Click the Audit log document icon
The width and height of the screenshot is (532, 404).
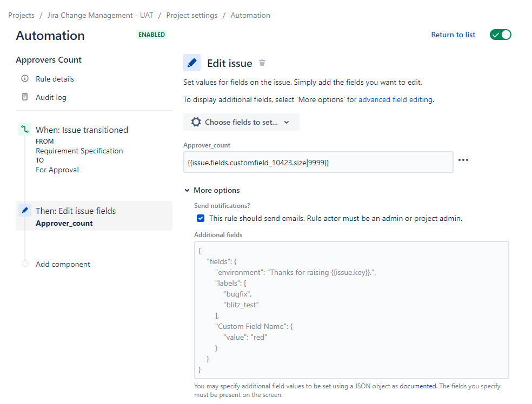tap(25, 97)
